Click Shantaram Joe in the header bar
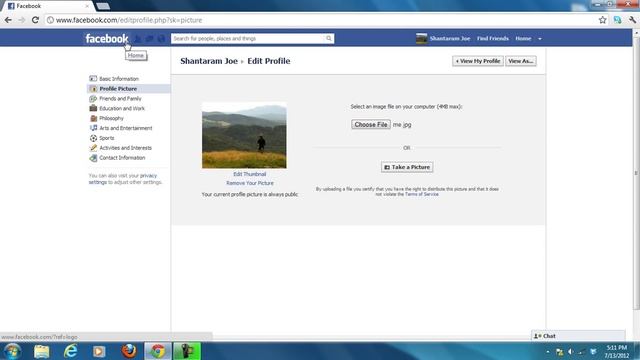The image size is (640, 360). point(450,38)
